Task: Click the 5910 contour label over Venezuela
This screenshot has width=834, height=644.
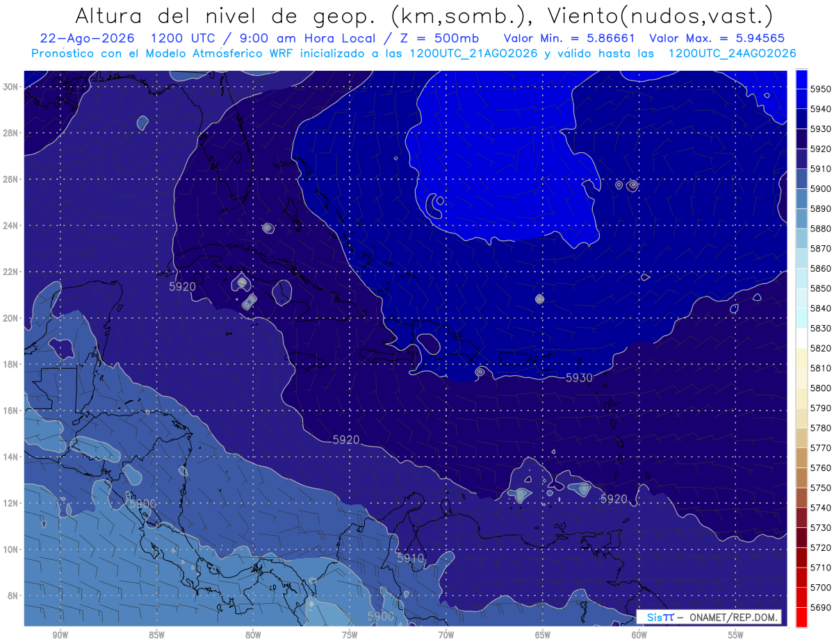Action: click(411, 558)
